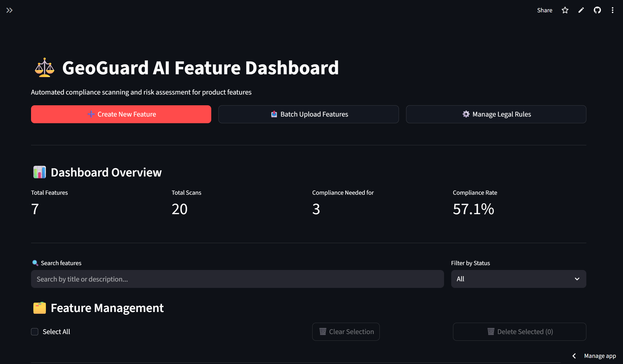This screenshot has width=623, height=364.
Task: Focus the Search by title or description field
Action: coord(237,279)
